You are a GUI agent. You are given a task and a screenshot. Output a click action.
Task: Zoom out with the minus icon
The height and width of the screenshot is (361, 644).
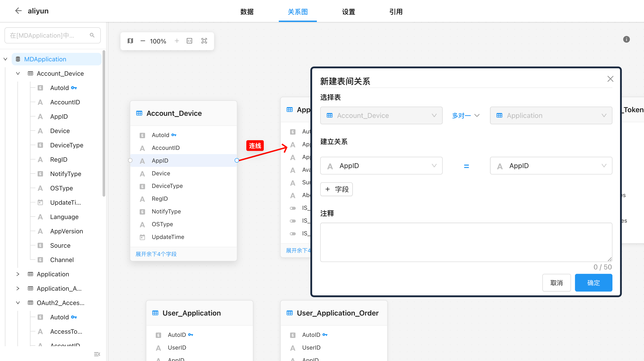142,41
